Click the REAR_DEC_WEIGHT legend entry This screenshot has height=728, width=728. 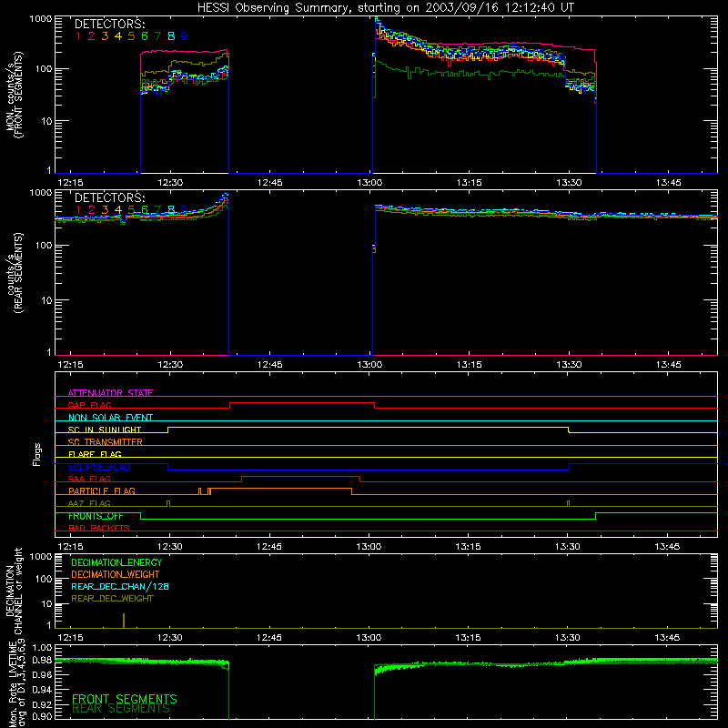[x=112, y=599]
